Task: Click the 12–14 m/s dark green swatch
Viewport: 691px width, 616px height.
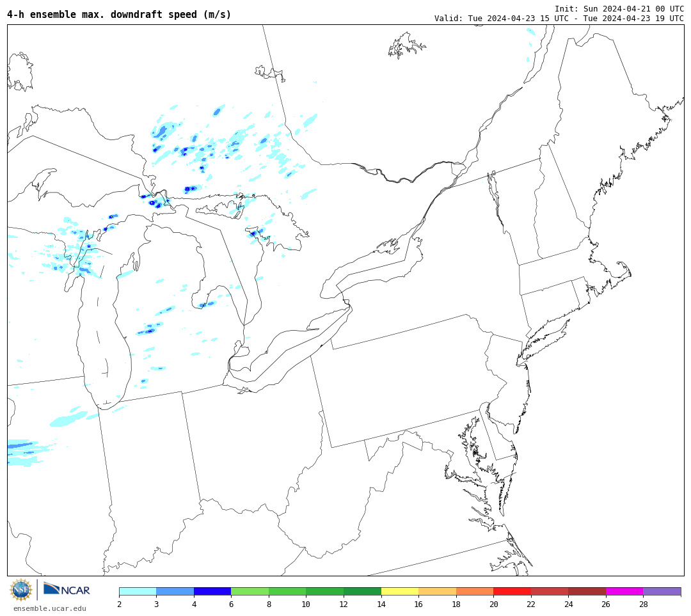Action: click(362, 591)
